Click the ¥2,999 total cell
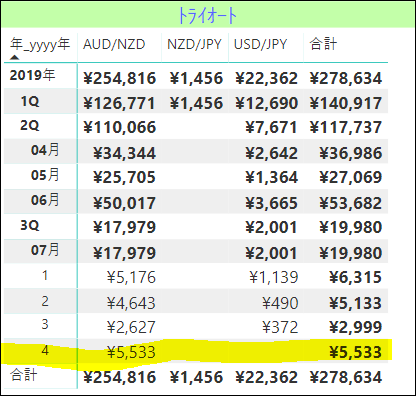 pyautogui.click(x=355, y=327)
